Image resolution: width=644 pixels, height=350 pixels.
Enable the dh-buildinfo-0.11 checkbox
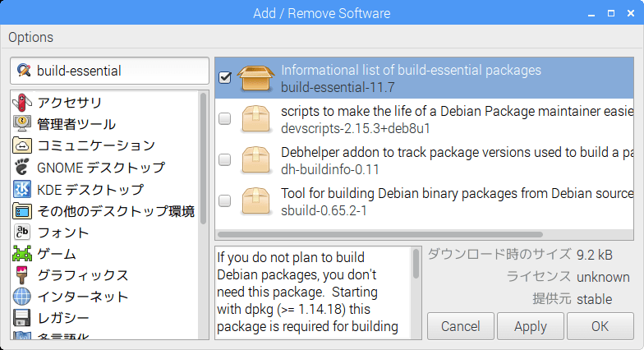[x=225, y=159]
